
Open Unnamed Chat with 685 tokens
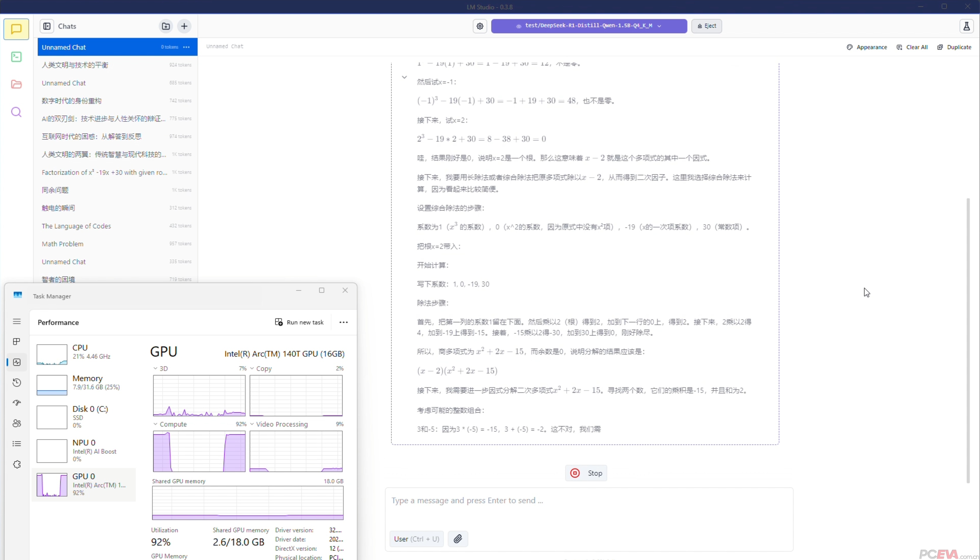(117, 83)
